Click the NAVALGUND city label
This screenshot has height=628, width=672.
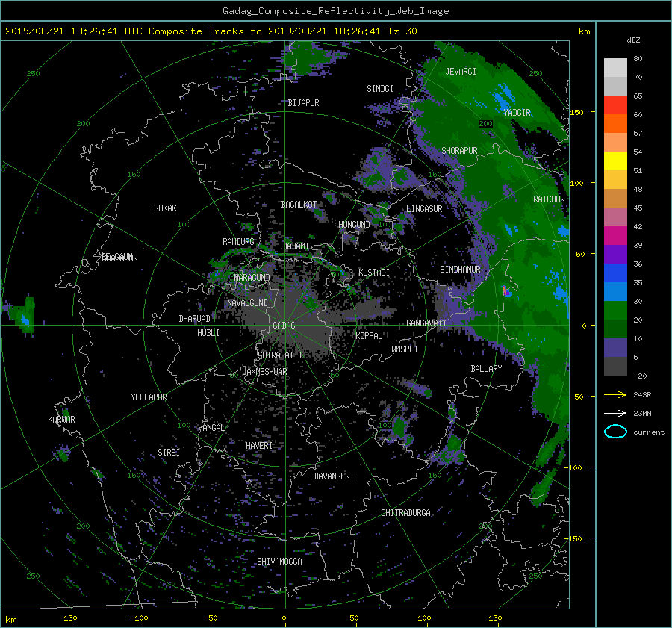247,303
